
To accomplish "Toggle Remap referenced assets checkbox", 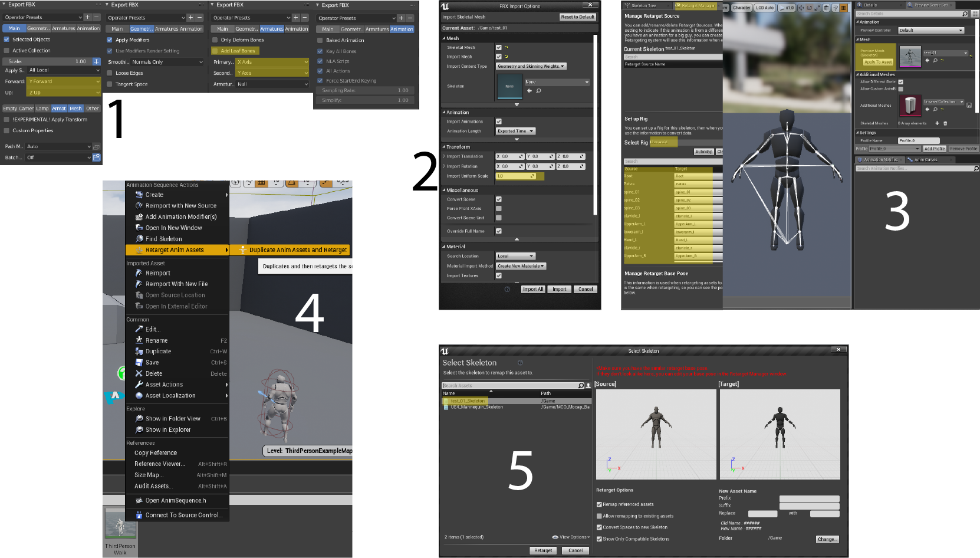I will pyautogui.click(x=599, y=504).
